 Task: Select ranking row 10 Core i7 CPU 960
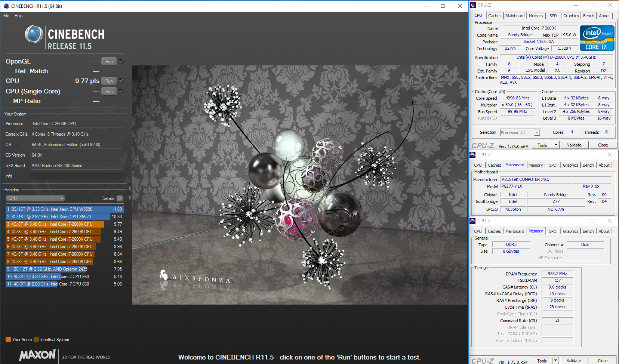[x=64, y=277]
